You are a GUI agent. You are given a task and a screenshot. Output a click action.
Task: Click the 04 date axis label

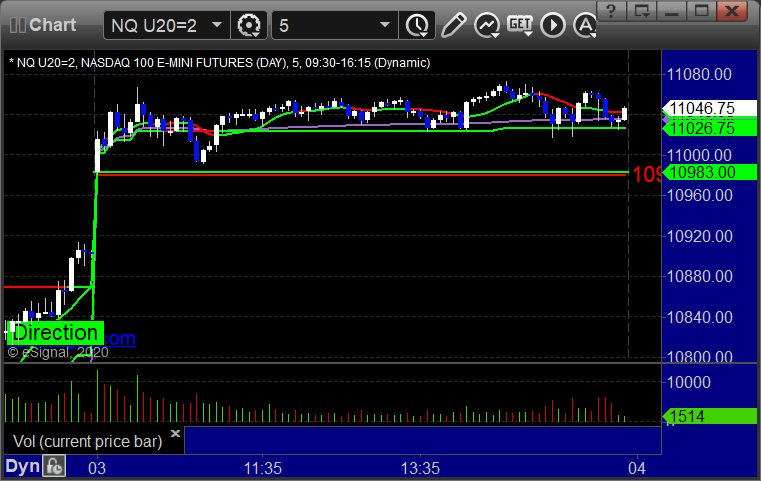(x=637, y=468)
